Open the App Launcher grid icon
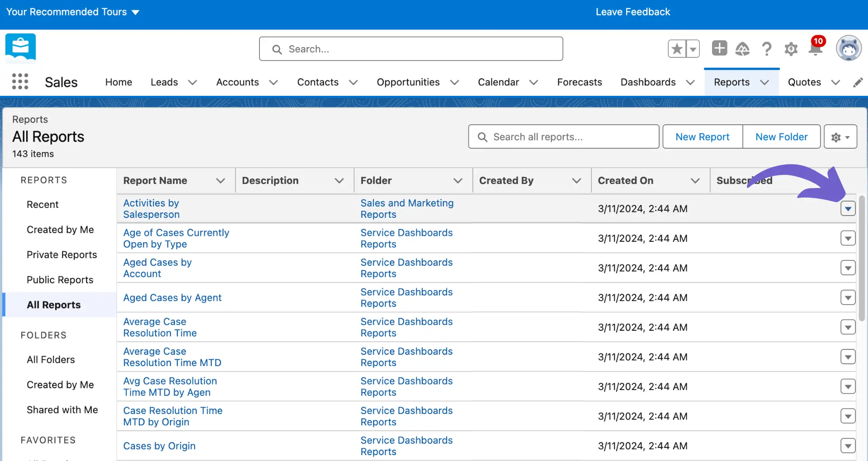The image size is (868, 461). [20, 82]
